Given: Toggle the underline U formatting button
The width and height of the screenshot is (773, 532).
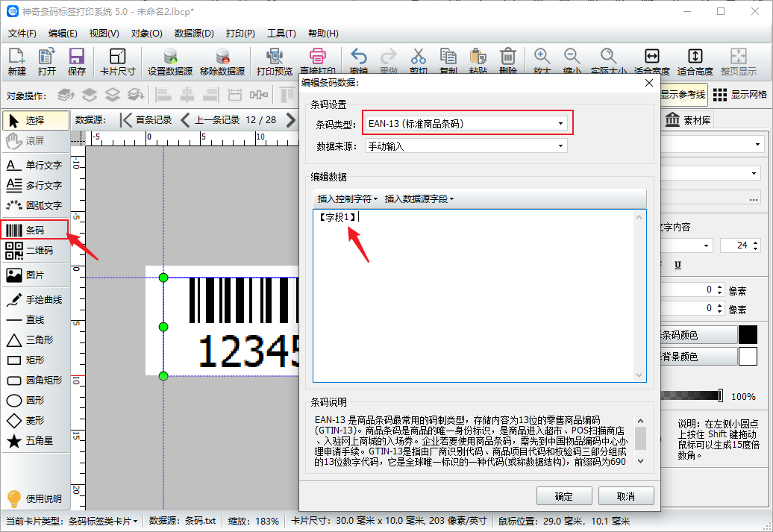Looking at the screenshot, I should click(677, 266).
